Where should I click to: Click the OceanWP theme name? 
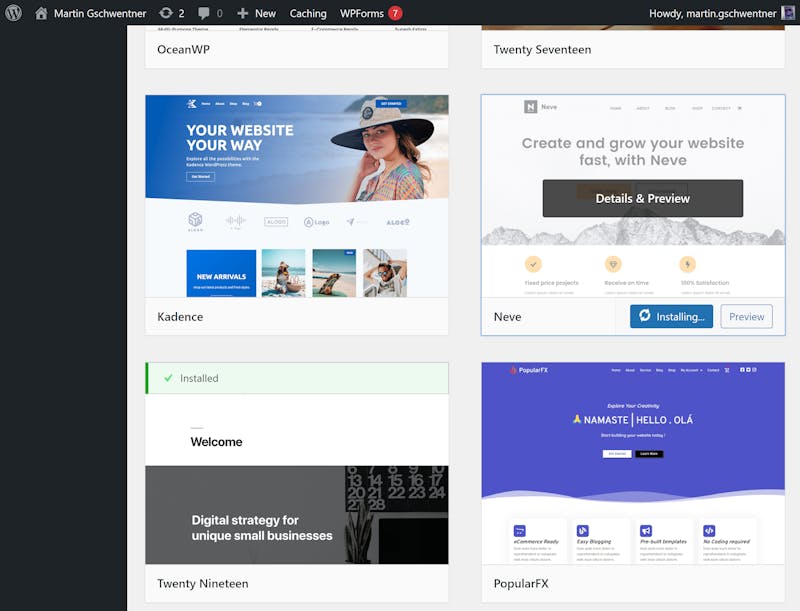point(183,49)
